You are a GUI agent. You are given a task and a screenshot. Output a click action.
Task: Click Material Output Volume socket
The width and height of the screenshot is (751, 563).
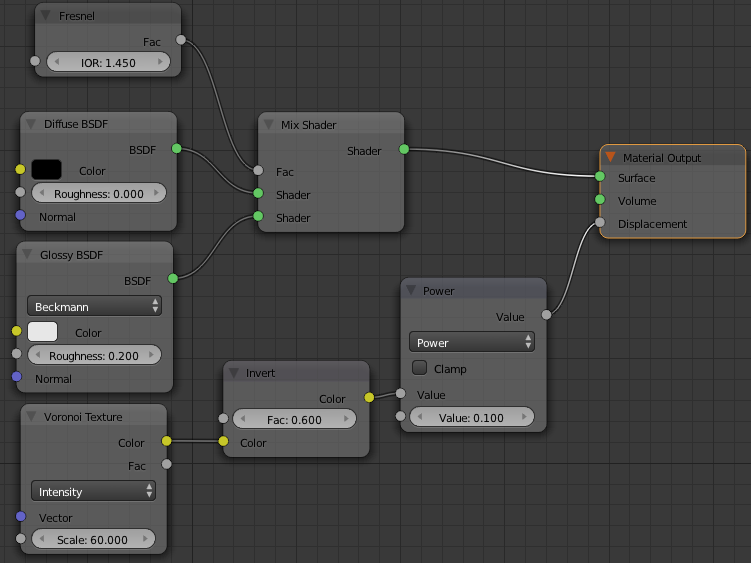click(x=600, y=199)
